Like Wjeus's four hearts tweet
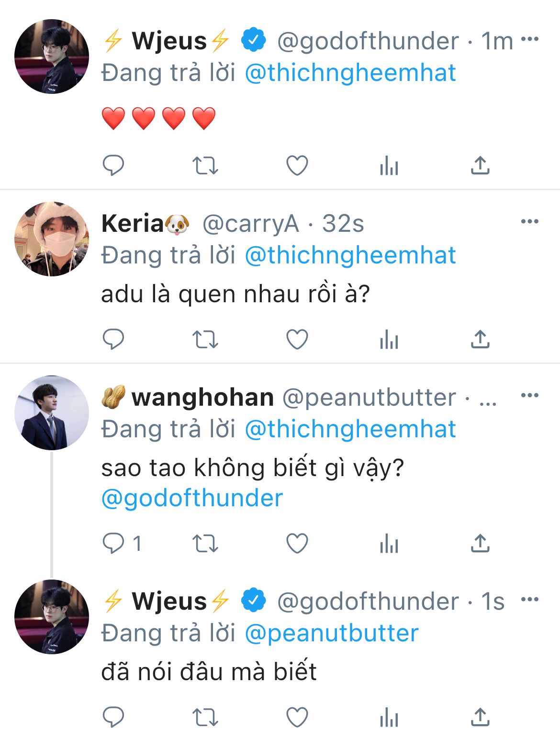Screen dimensions: 560x740 point(297,166)
